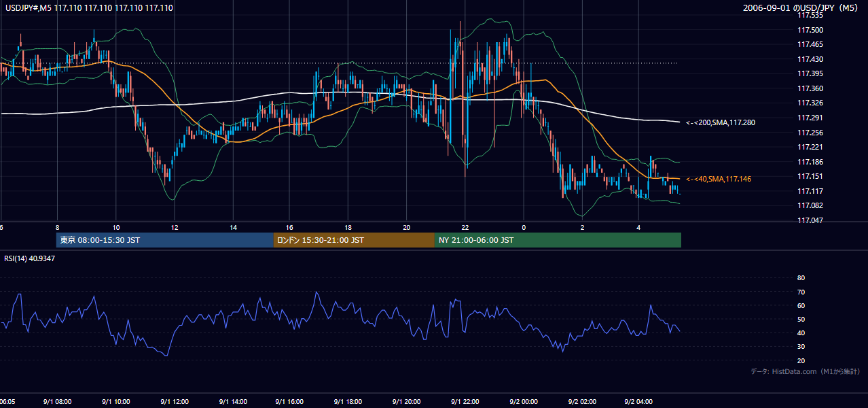
Task: Click the 117.291 price axis label
Action: pyautogui.click(x=810, y=118)
